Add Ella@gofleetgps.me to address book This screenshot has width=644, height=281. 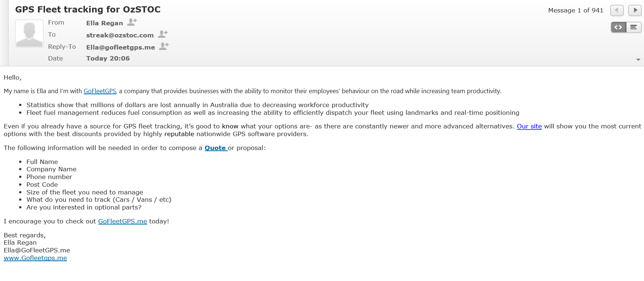coord(164,47)
